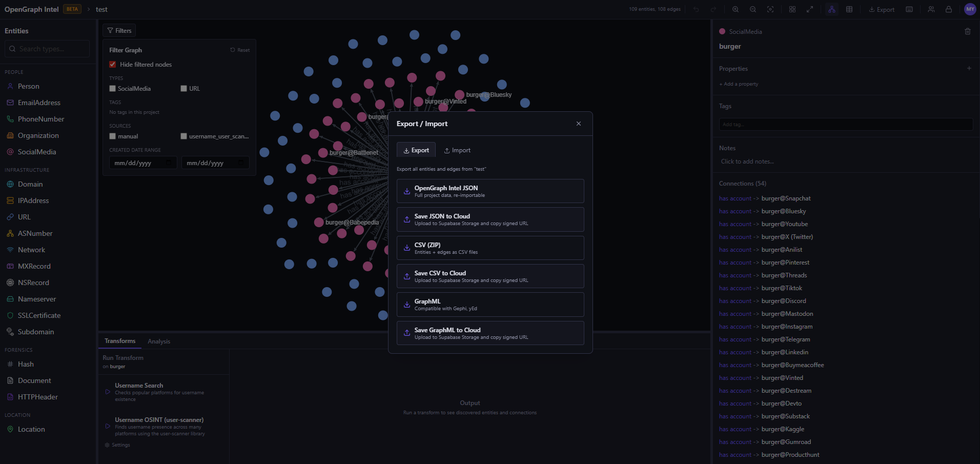
Task: Click the undo arrow icon
Action: pyautogui.click(x=696, y=9)
